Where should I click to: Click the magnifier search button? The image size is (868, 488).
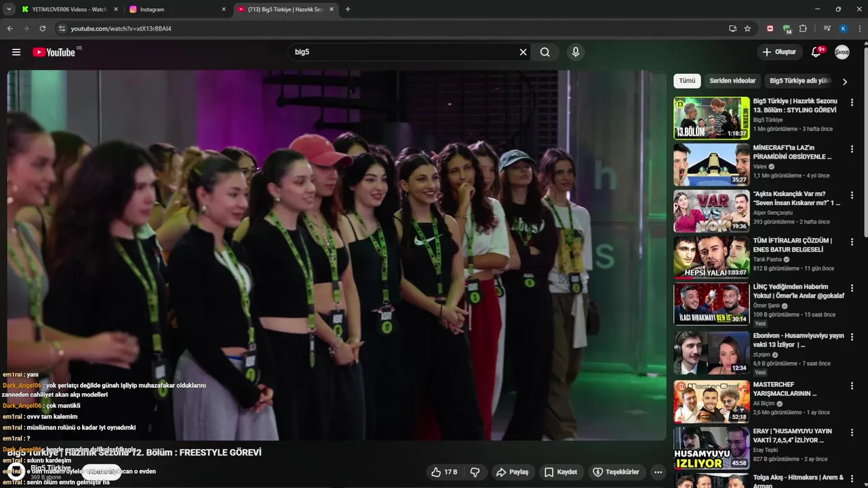[x=545, y=52]
